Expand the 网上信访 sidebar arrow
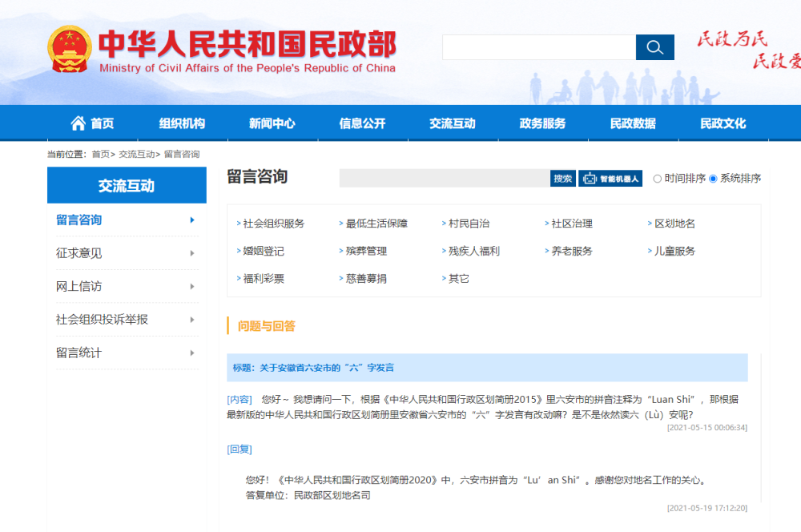The image size is (801, 532). [x=192, y=287]
